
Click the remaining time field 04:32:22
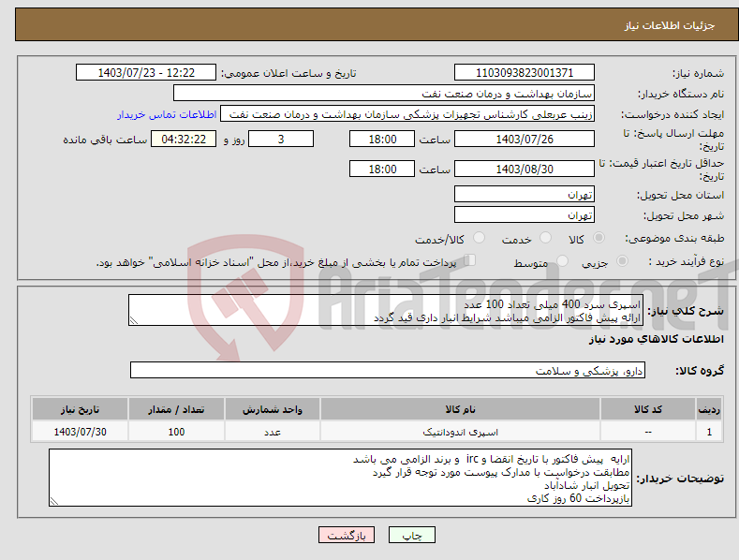184,139
